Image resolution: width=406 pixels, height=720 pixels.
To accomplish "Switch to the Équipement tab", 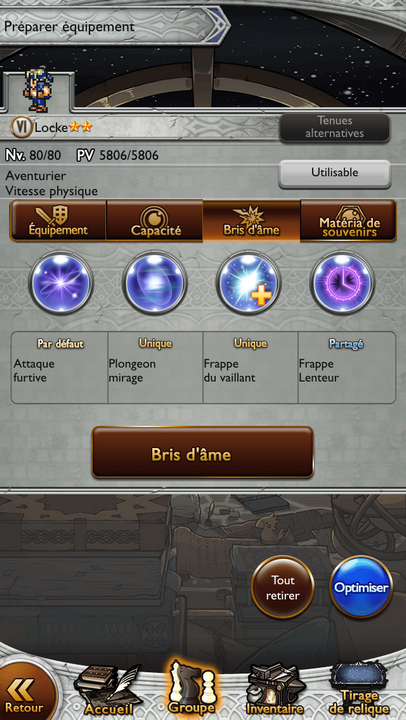I will point(58,220).
